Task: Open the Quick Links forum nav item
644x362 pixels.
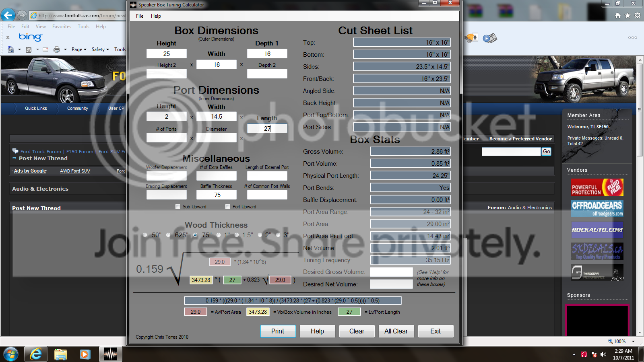Action: (x=36, y=108)
